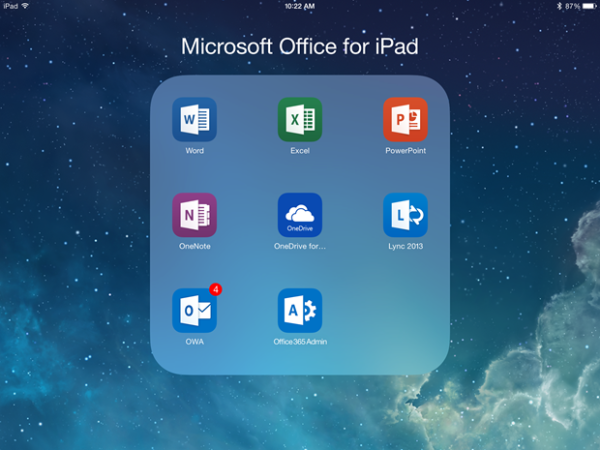This screenshot has width=600, height=450.
Task: Click the "Word" text label
Action: click(x=194, y=151)
